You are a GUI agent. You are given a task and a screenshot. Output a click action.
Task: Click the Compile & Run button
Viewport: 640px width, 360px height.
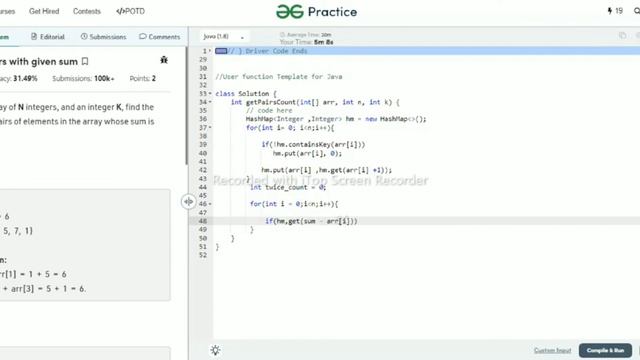coord(605,350)
